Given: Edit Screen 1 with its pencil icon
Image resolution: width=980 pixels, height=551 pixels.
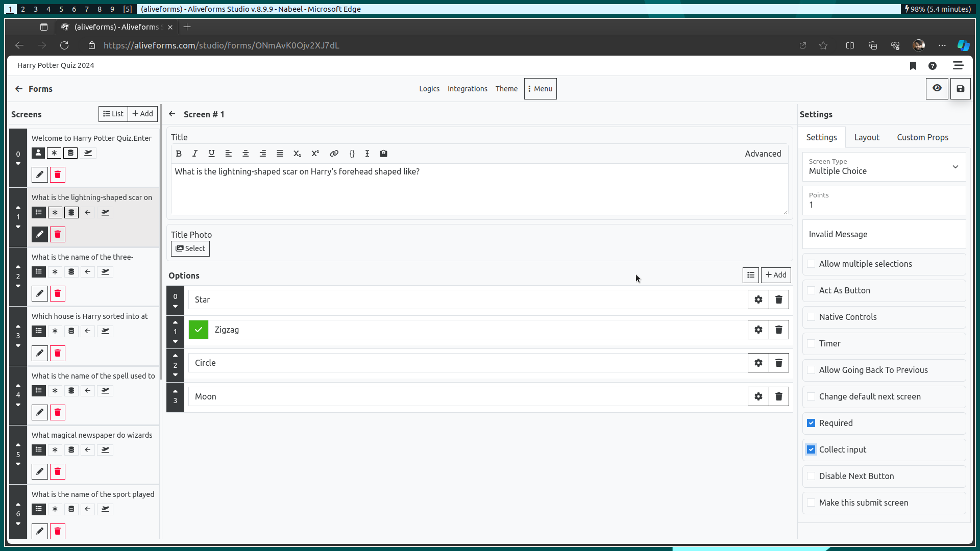Looking at the screenshot, I should coord(40,234).
